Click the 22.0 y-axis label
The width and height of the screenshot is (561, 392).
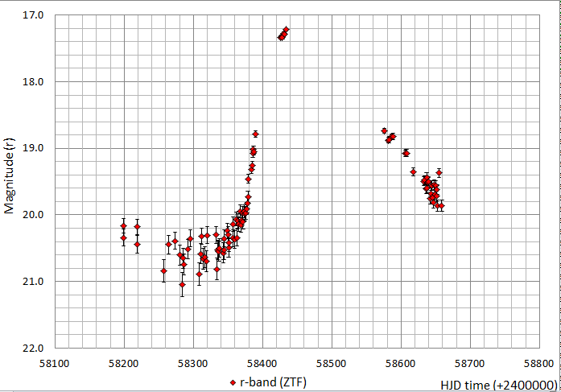tap(33, 348)
